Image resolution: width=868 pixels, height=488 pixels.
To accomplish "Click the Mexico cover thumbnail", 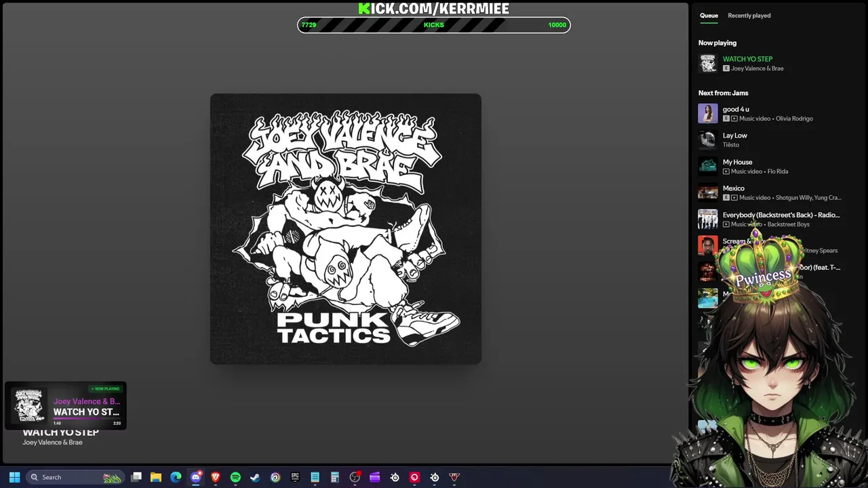I will point(708,192).
